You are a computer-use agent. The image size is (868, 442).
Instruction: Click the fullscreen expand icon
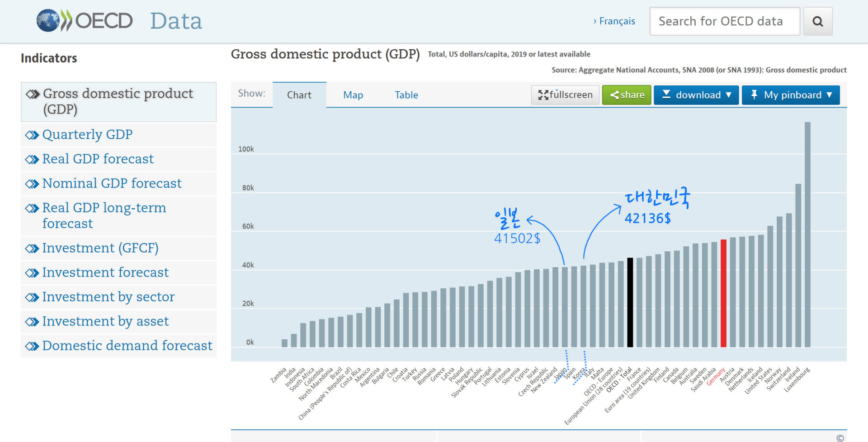[x=542, y=95]
